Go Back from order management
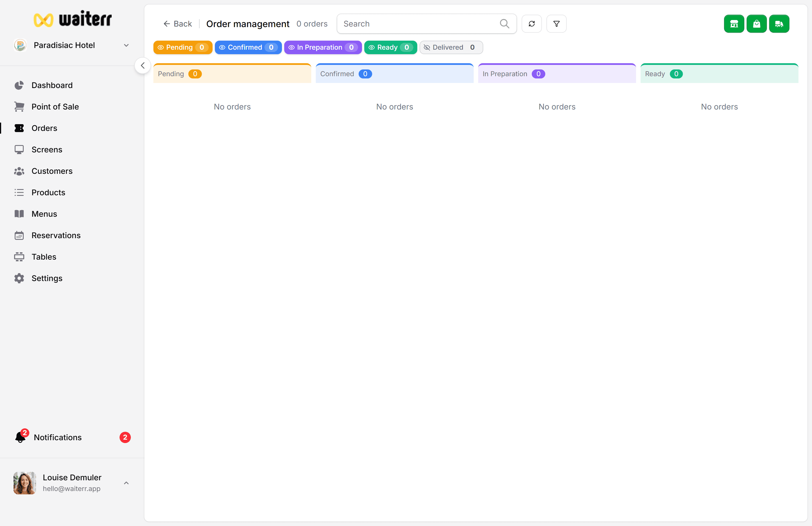This screenshot has width=812, height=526. (177, 24)
